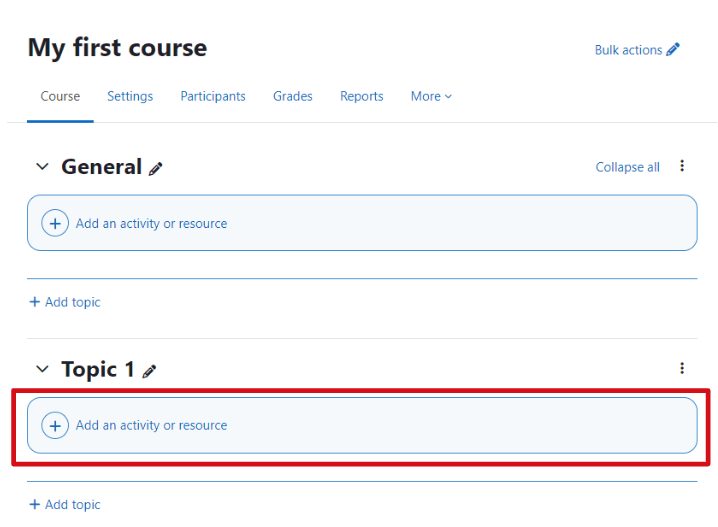Open the three-dot menu for Topic 1
Image resolution: width=718 pixels, height=527 pixels.
point(682,369)
